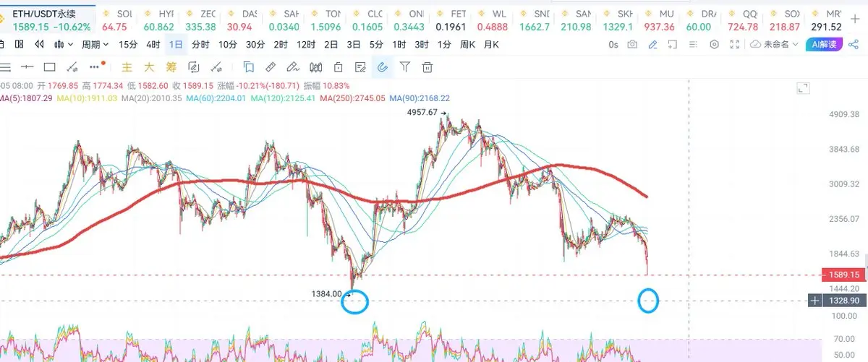Switch to 2日 timeframe
Viewport: 868px width, 362px height.
pyautogui.click(x=331, y=44)
